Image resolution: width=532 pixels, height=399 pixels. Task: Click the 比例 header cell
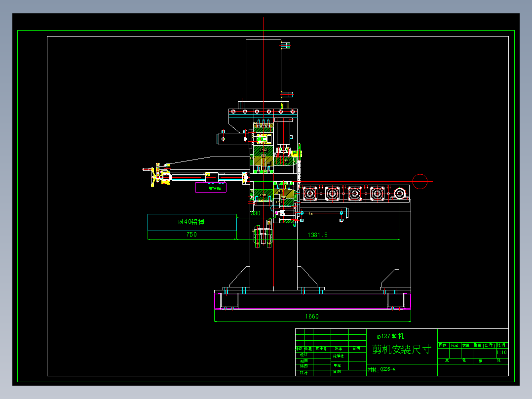coord(501,345)
